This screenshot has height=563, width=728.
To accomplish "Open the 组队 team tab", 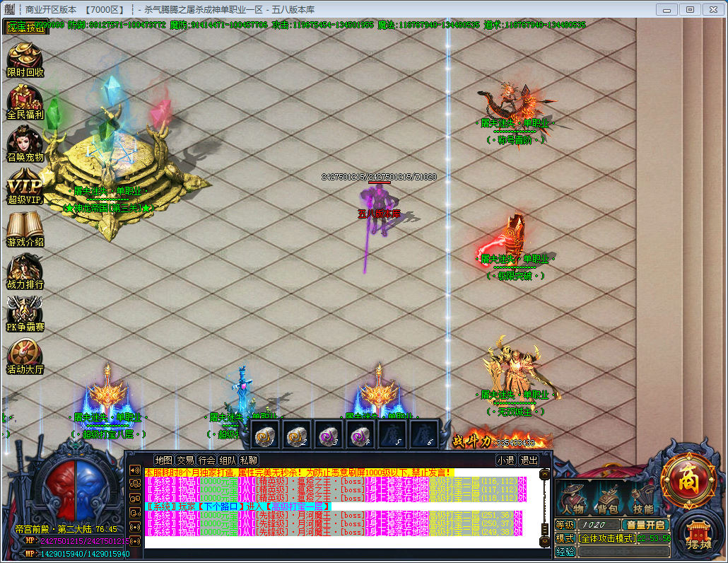I will 228,460.
